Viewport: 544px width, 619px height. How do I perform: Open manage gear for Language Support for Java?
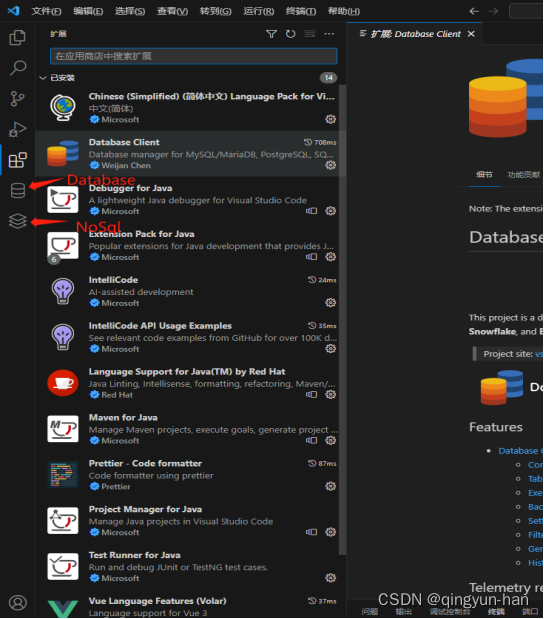[330, 394]
